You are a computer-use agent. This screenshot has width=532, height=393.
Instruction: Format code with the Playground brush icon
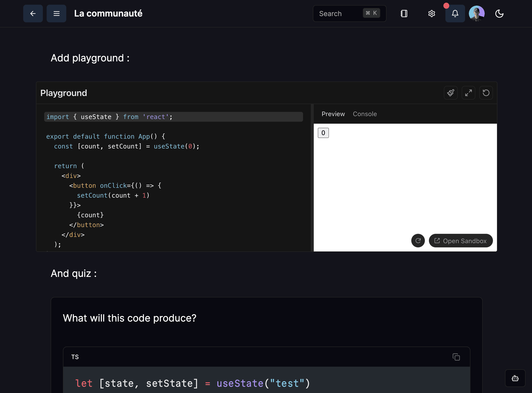451,93
